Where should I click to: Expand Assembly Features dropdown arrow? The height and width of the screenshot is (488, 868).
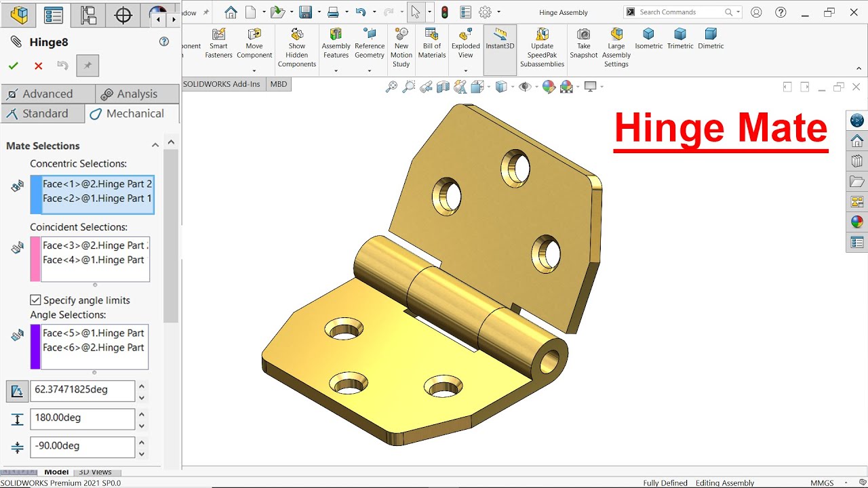click(x=336, y=71)
